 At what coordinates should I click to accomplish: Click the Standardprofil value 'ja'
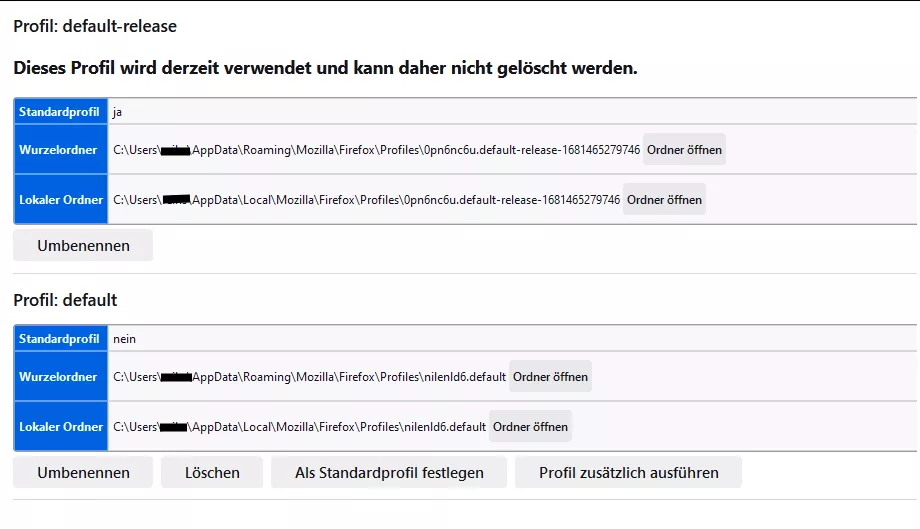coord(118,112)
